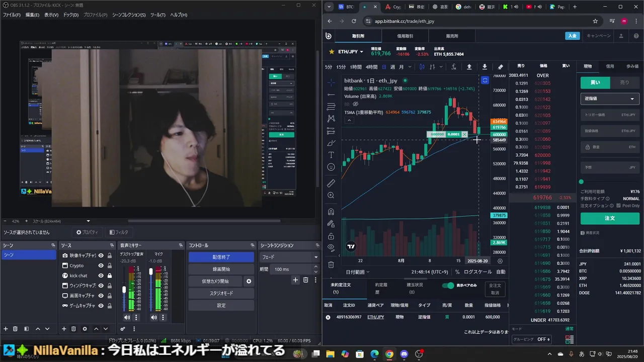Select the trend line drawing tool
644x362 pixels.
pyautogui.click(x=331, y=95)
